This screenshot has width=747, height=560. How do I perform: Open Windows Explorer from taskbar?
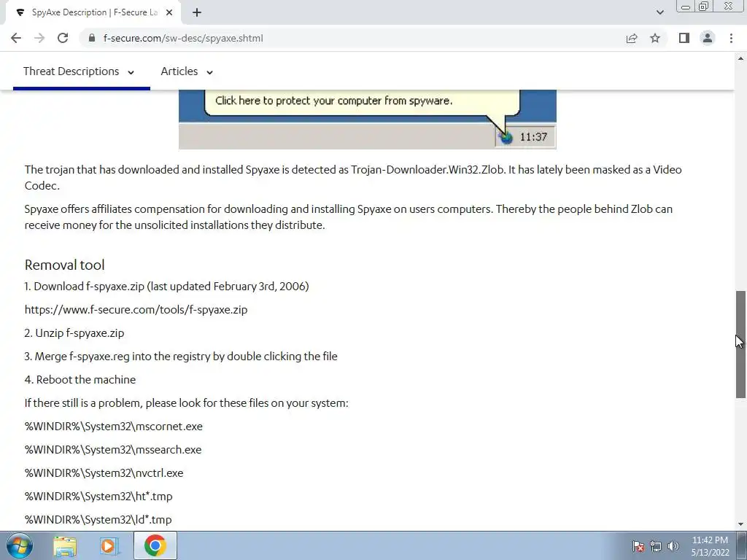pyautogui.click(x=65, y=545)
